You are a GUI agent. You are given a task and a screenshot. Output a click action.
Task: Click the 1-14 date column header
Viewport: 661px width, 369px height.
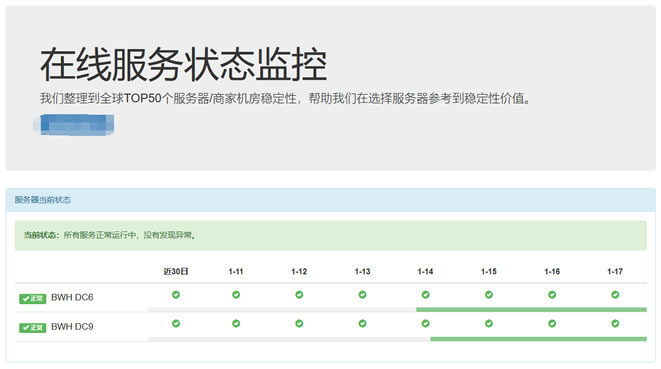coord(426,272)
